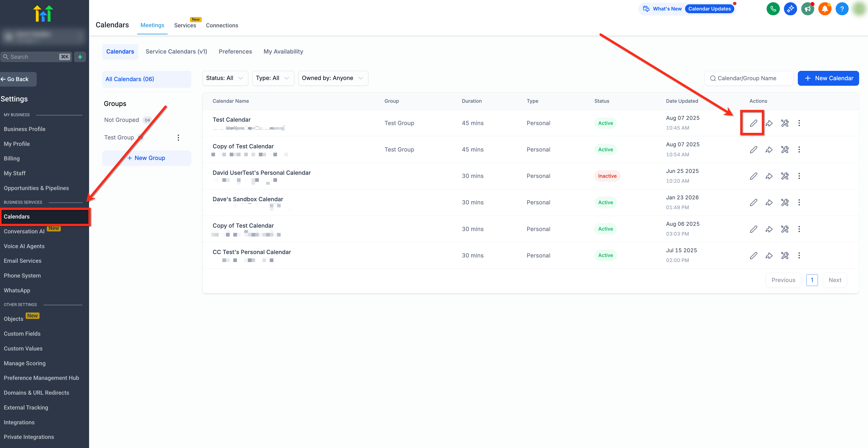Open three-dot menu for David UserTest's Personal Calendar
868x448 pixels.
pyautogui.click(x=799, y=176)
